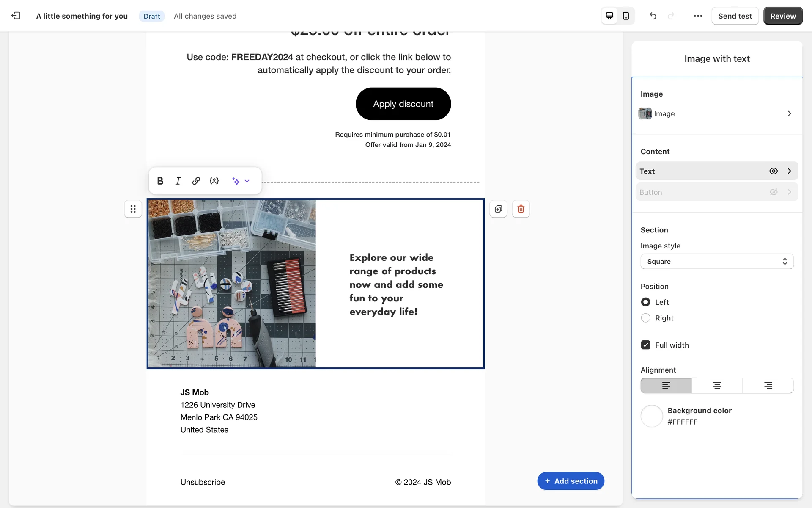Select Right image position

[x=645, y=318]
